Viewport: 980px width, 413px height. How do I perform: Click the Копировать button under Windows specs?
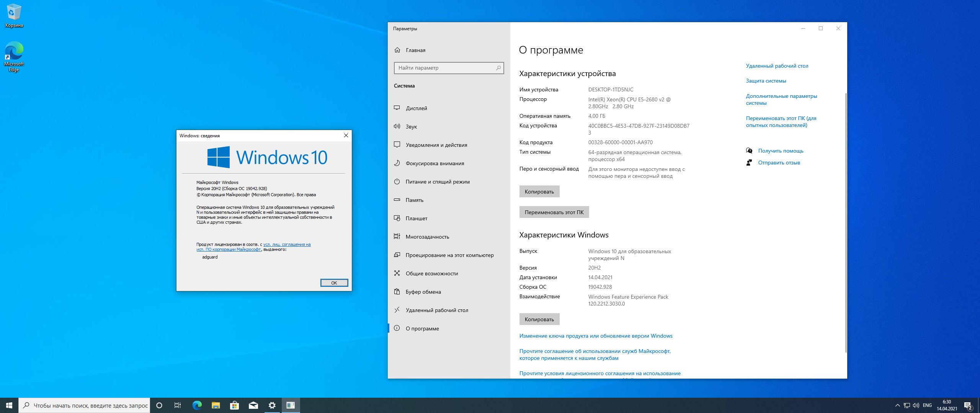(539, 319)
